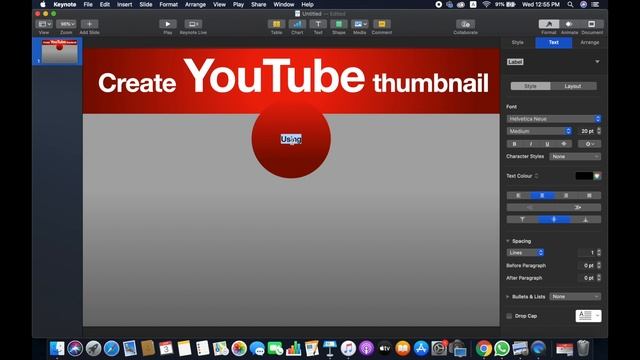Open Finder from the Dock
640x360 pixels.
coord(57,349)
